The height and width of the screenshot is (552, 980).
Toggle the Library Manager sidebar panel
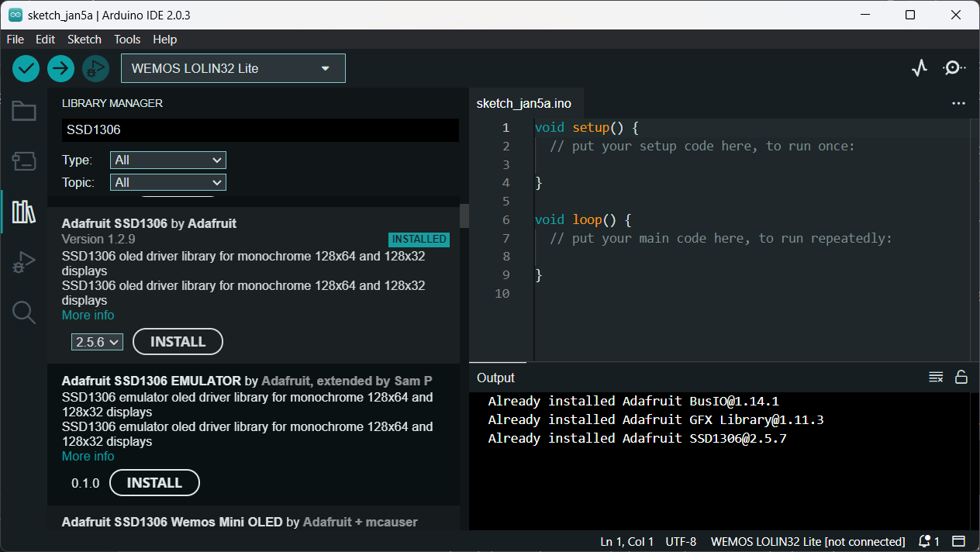[24, 212]
